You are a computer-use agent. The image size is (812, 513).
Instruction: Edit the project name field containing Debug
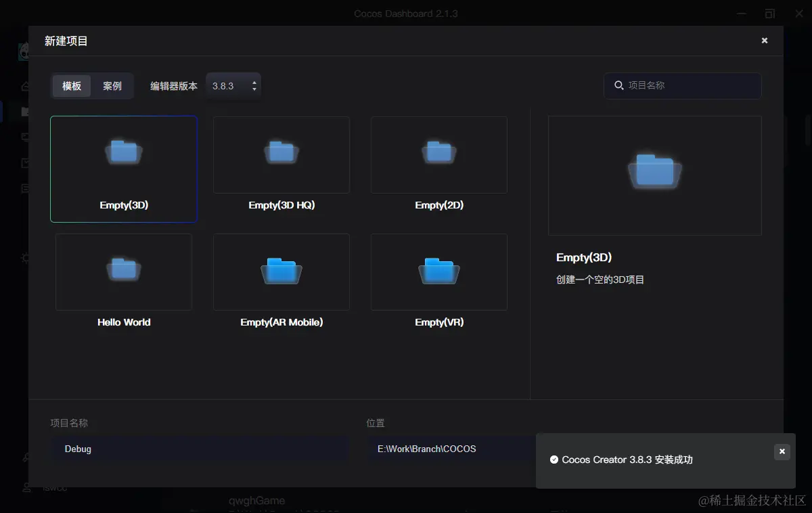[200, 449]
